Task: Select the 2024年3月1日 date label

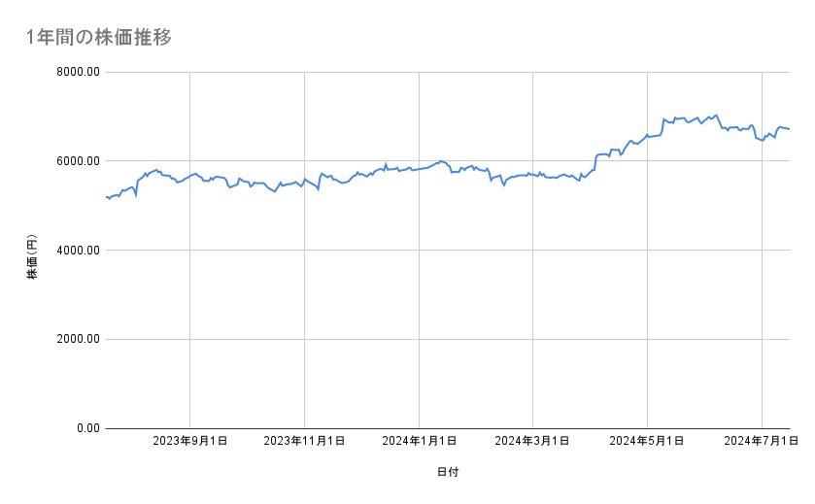Action: (x=532, y=441)
